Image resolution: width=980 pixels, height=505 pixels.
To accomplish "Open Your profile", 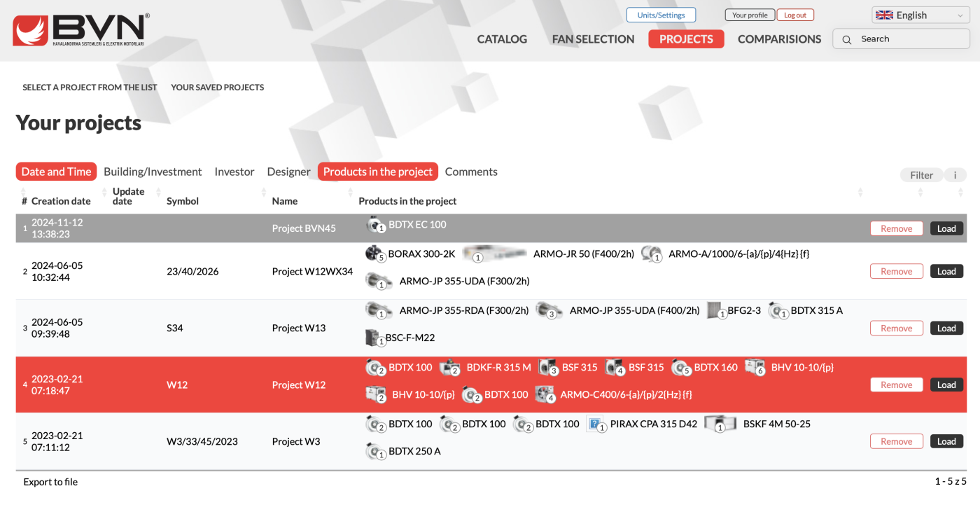I will click(750, 15).
